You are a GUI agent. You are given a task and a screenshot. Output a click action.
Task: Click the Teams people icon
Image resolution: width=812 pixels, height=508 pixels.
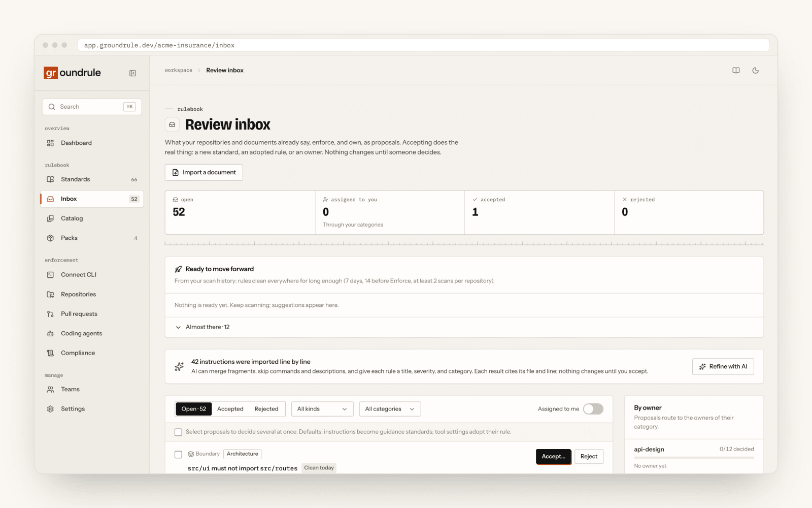tap(50, 390)
